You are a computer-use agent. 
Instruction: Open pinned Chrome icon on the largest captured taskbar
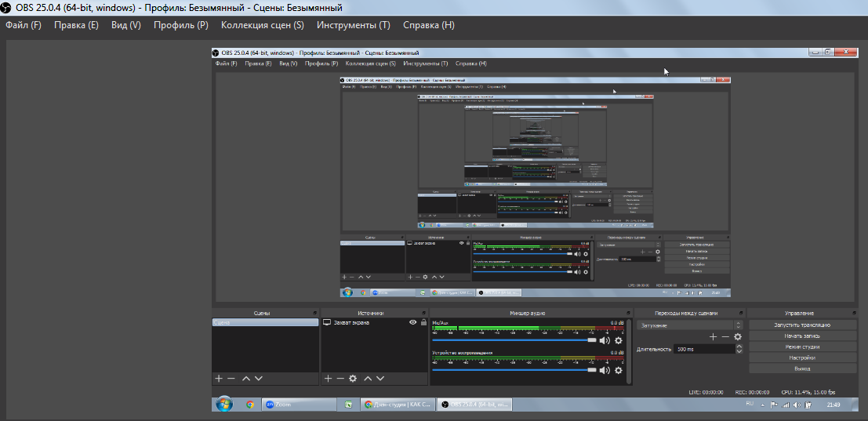(250, 405)
